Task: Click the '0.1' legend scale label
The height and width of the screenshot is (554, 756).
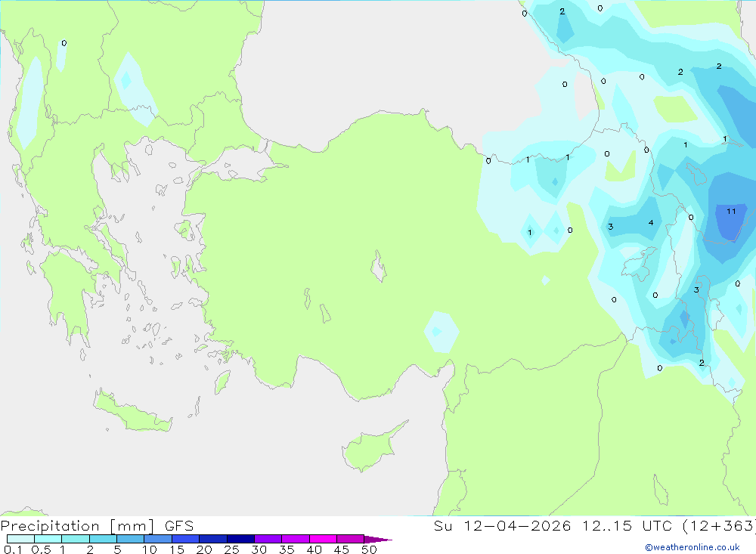Action: point(13,549)
